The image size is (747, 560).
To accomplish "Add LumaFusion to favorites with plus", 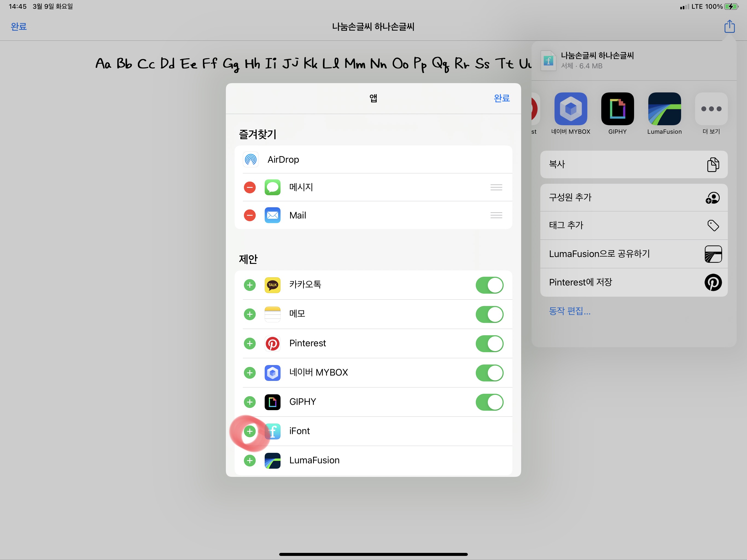I will pos(250,460).
